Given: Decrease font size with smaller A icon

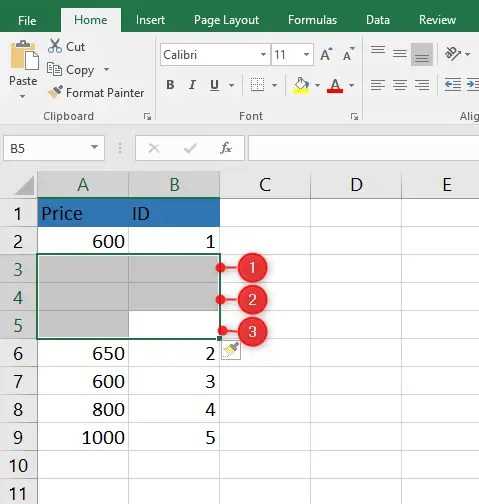Looking at the screenshot, I should (x=348, y=54).
